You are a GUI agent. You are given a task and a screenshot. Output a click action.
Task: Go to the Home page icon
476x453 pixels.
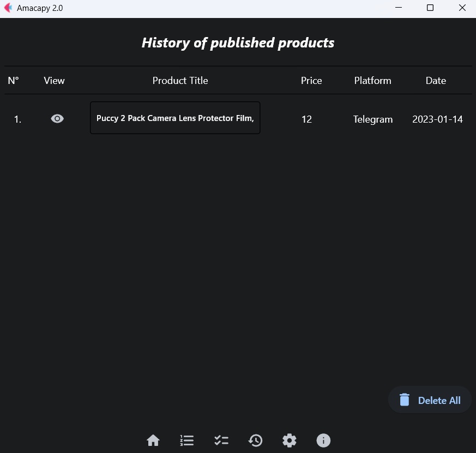153,440
